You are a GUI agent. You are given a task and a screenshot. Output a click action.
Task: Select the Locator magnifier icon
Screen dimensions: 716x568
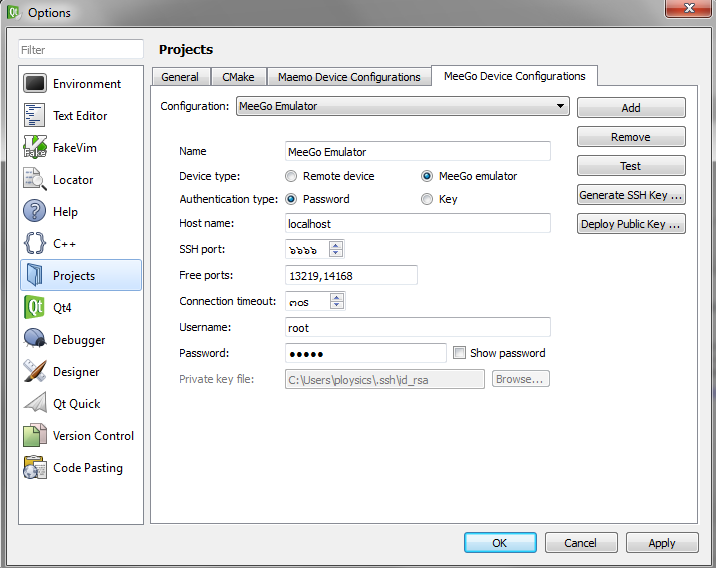pyautogui.click(x=35, y=179)
